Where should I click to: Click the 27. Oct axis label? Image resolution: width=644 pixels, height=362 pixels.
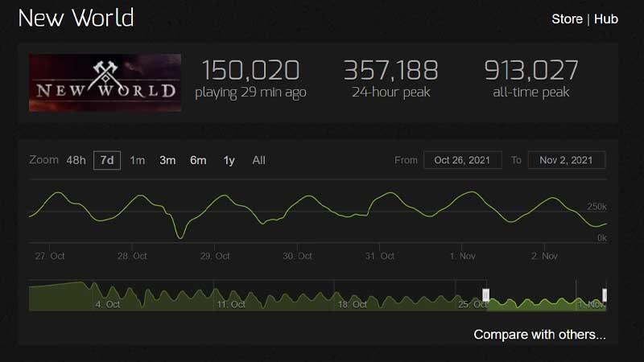50,256
